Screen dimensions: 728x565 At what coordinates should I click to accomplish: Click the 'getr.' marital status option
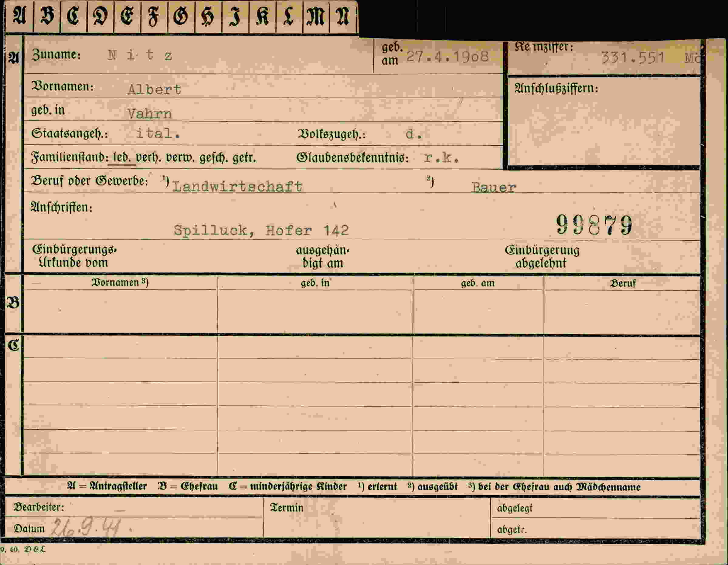click(244, 157)
